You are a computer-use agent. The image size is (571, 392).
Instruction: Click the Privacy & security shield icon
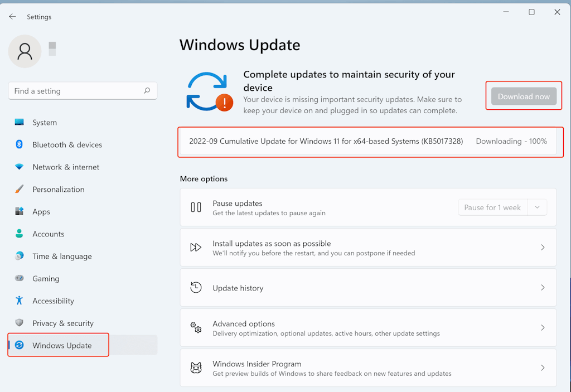(20, 322)
